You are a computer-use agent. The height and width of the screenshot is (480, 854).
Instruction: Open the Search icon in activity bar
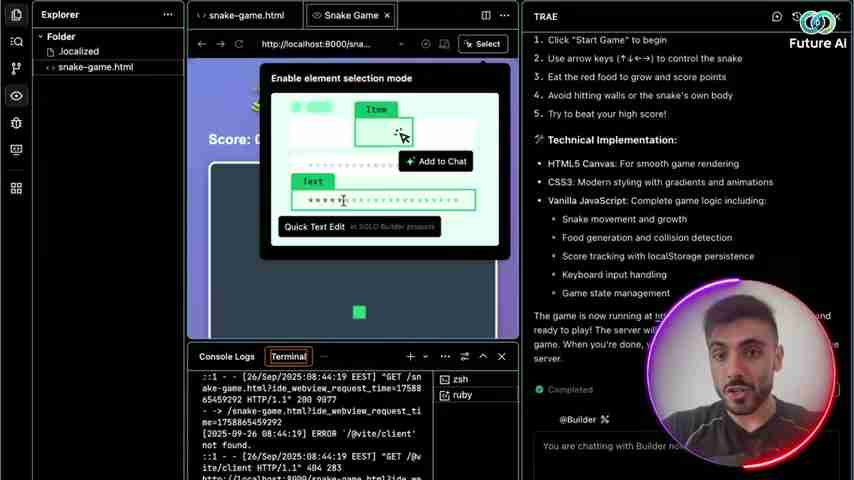coord(16,42)
